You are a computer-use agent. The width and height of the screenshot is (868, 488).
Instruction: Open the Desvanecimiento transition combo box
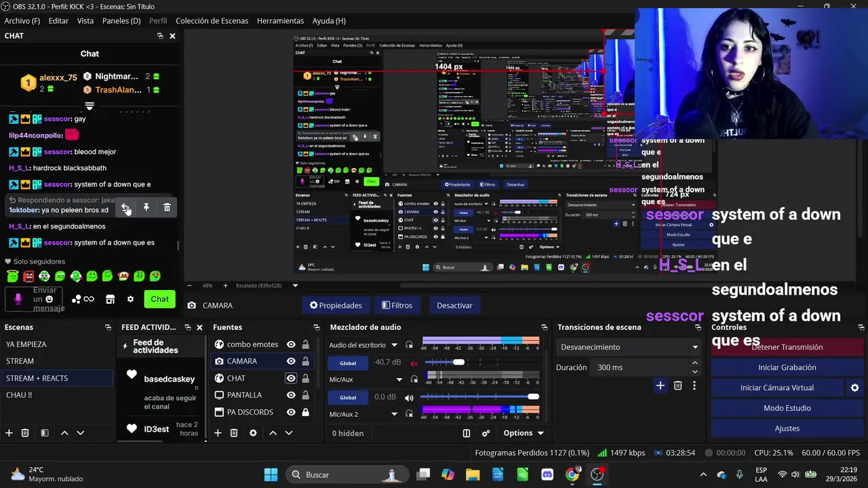(x=630, y=347)
